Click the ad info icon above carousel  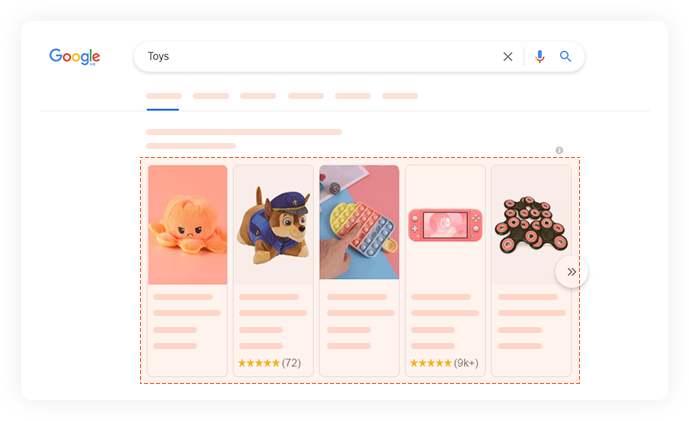pos(559,150)
